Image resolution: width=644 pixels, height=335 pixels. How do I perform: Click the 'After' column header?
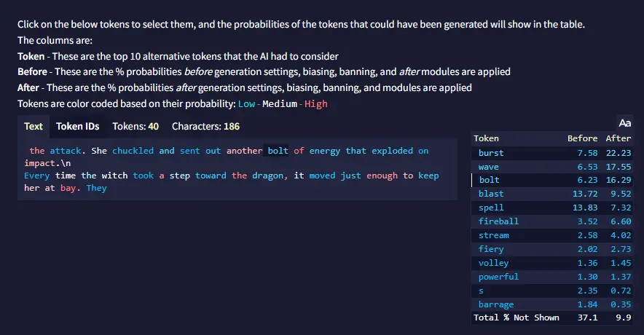(619, 138)
